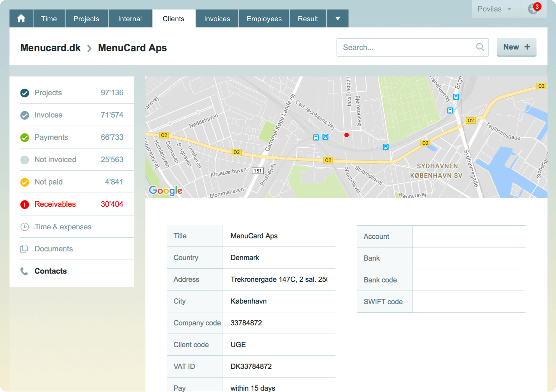Go to the home icon tab
This screenshot has height=392, width=556.
(21, 19)
